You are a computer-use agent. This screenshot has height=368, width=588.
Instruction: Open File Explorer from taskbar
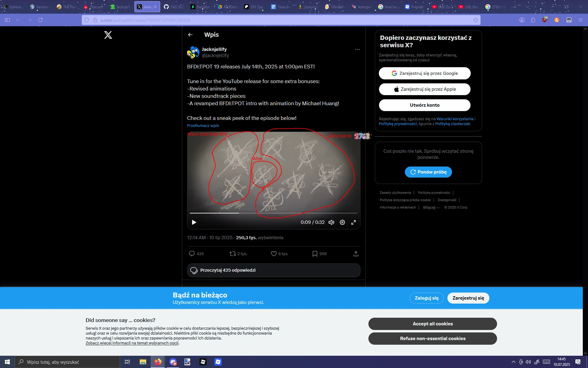point(143,362)
